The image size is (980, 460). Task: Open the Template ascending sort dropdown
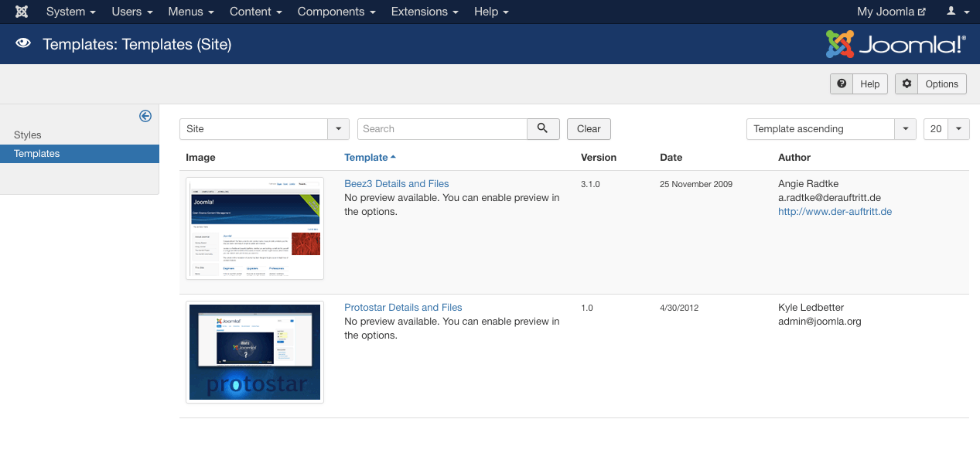[x=831, y=129]
